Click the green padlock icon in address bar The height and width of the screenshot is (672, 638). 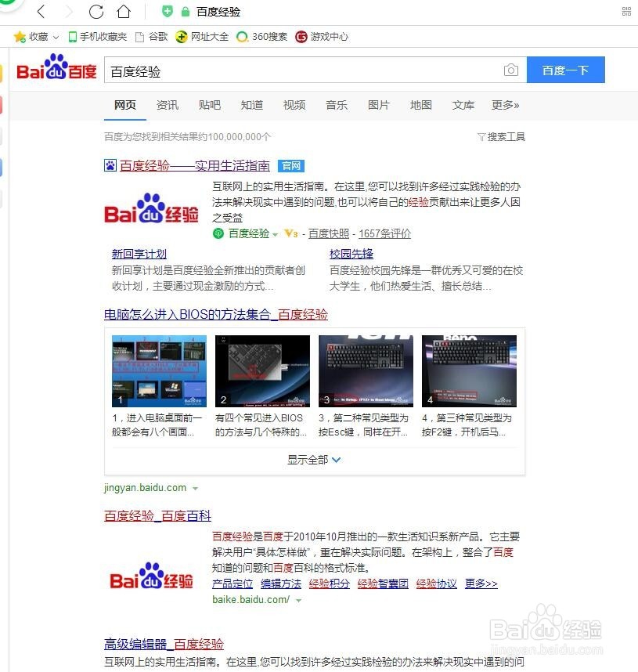coord(185,12)
